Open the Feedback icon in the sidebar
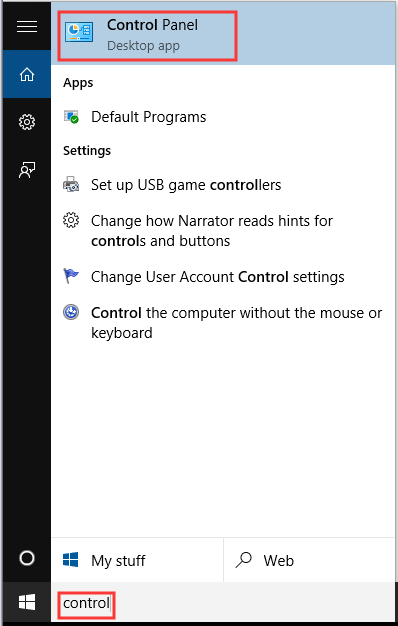The image size is (398, 626). 27,170
